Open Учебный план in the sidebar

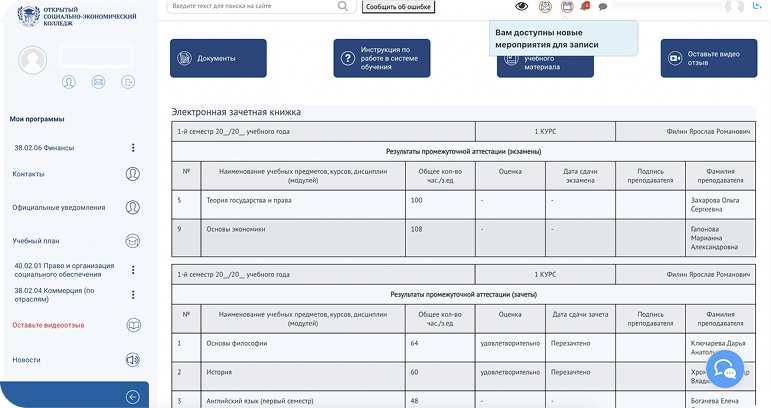36,241
